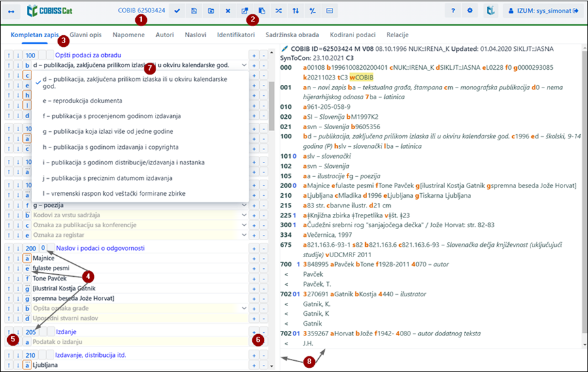Screen dimensions: 588x372
Task: Click the shuffle crossed-arrows toolbar icon
Action: (278, 11)
